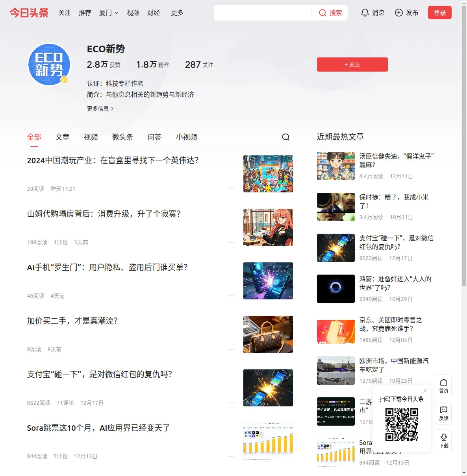
Task: Open more options for Sora跳票这10个月 article
Action: tap(231, 456)
